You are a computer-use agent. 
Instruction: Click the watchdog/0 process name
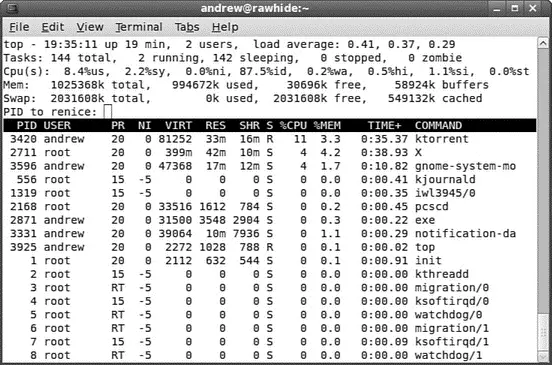pyautogui.click(x=448, y=315)
